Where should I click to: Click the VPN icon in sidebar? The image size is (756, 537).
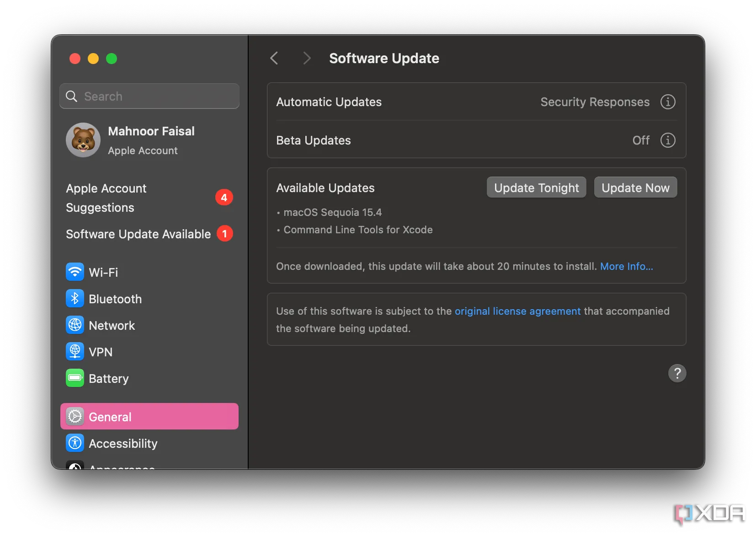coord(75,352)
